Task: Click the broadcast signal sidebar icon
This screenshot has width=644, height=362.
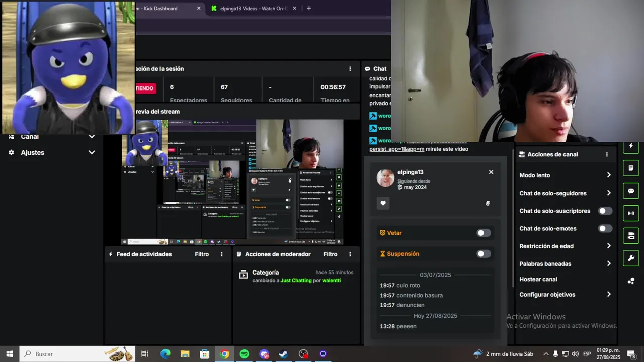Action: [x=631, y=213]
